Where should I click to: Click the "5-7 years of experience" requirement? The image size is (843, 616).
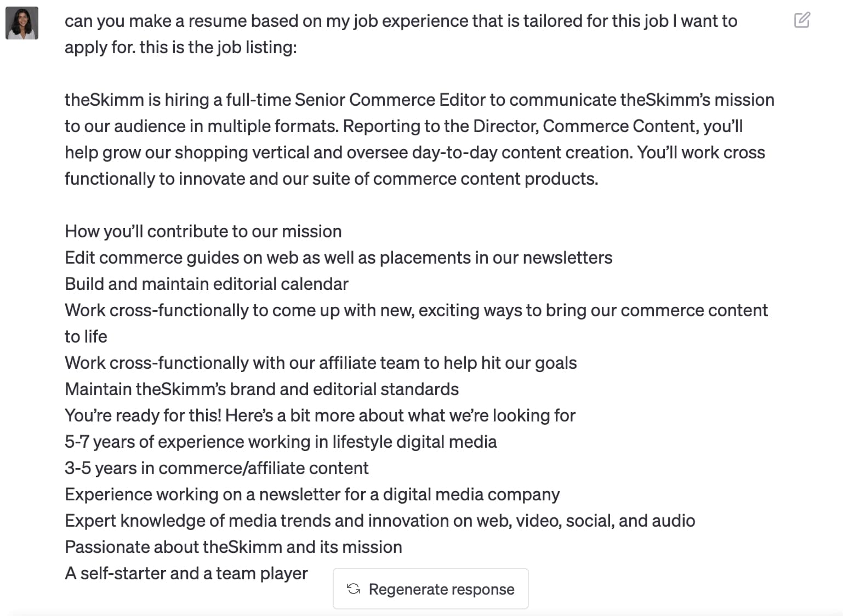point(280,442)
